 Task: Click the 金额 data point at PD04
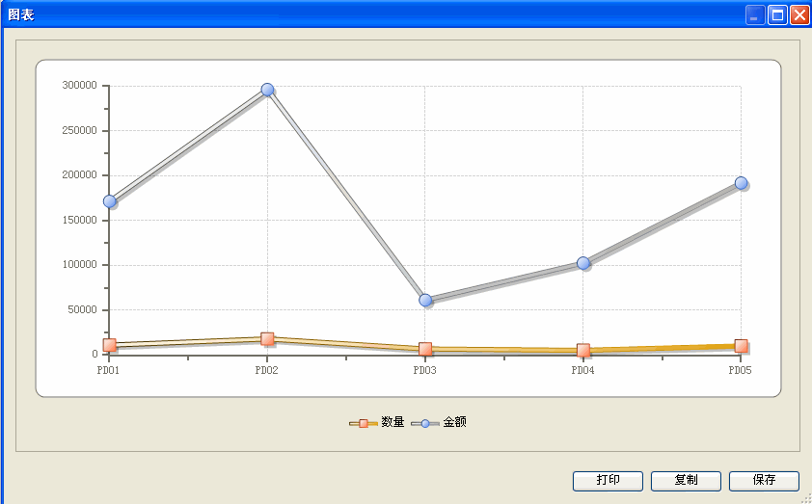click(x=583, y=263)
